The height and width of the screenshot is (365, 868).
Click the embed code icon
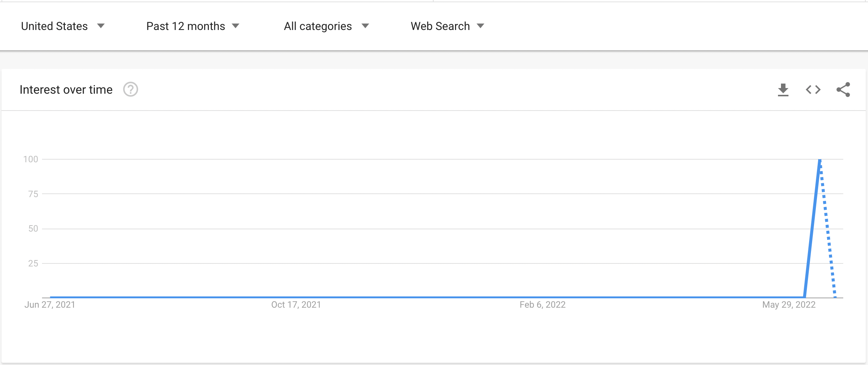click(x=813, y=90)
